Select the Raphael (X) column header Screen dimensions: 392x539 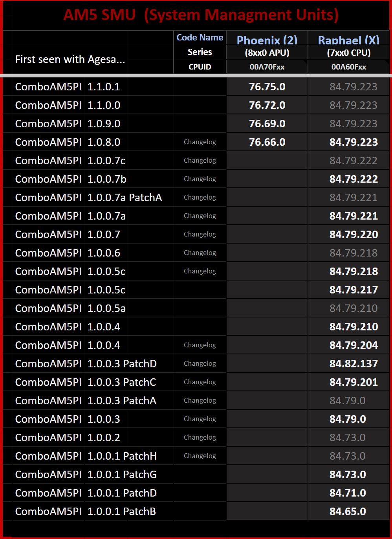(349, 40)
